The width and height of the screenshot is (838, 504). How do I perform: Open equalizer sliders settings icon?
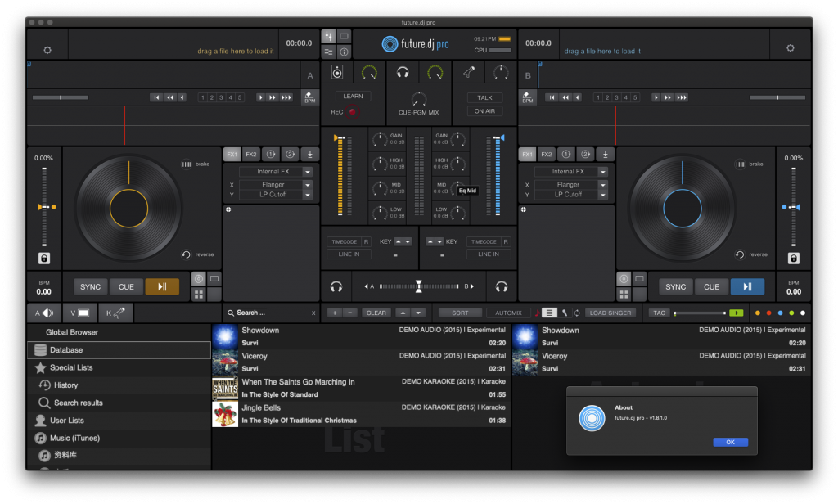tap(328, 52)
